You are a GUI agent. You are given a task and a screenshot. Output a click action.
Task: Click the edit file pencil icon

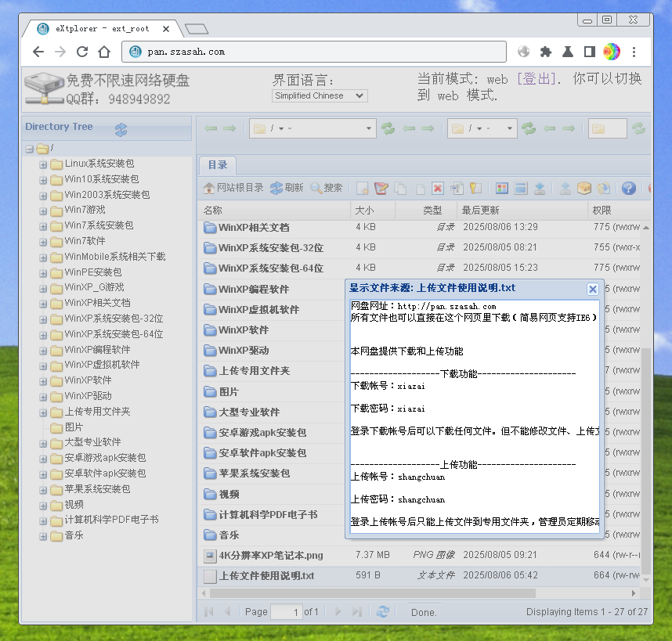381,188
